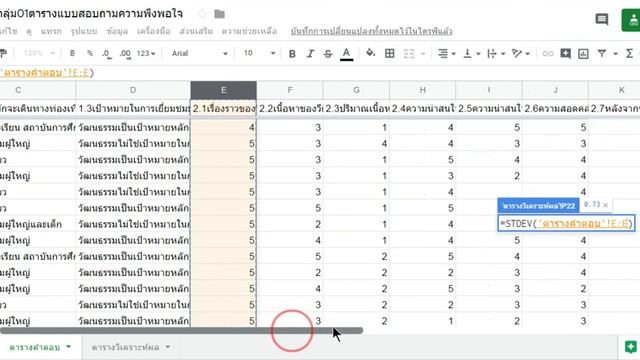Open the fill color bucket
This screenshot has height=360, width=640.
coord(370,53)
